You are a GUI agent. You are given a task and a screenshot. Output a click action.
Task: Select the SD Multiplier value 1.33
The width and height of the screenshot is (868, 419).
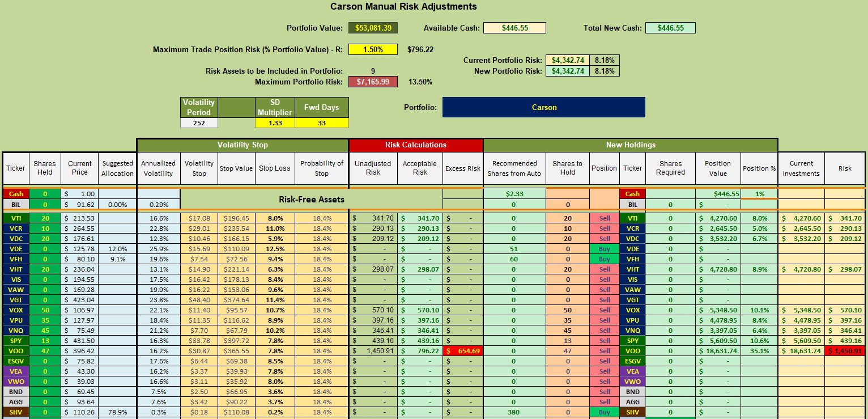(x=275, y=123)
